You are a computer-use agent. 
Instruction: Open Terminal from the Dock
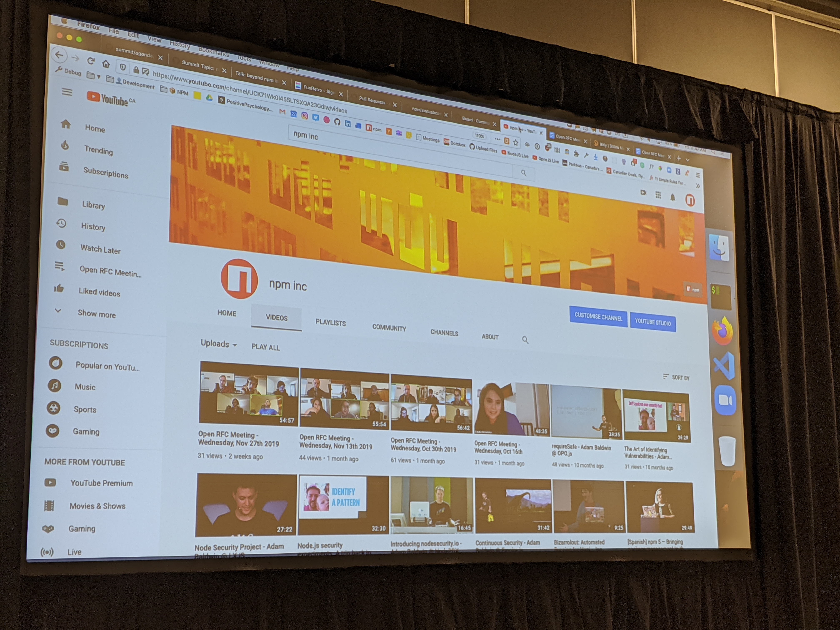click(721, 297)
